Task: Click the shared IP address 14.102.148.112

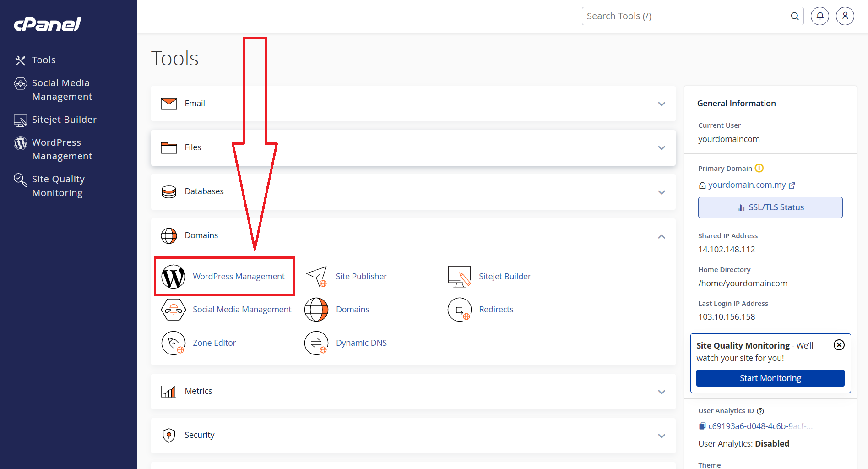Action: 727,250
